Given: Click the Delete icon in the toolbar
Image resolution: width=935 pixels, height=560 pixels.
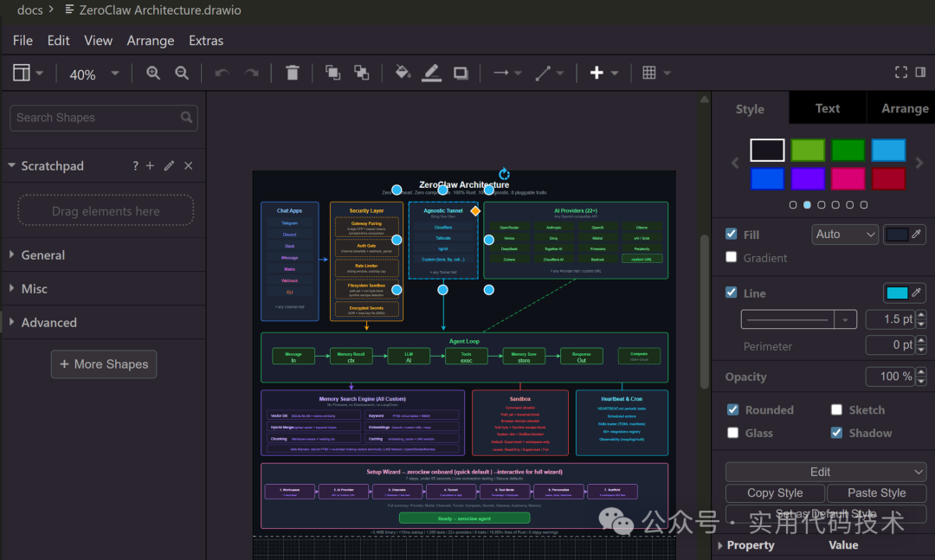Looking at the screenshot, I should pyautogui.click(x=292, y=73).
